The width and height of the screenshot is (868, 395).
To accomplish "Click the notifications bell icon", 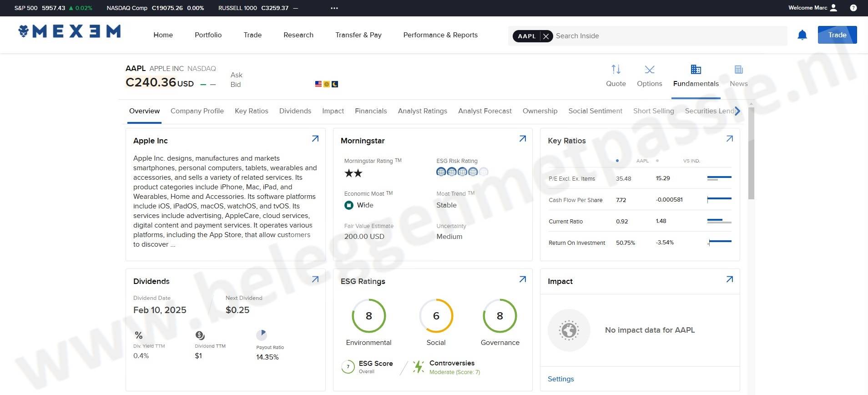I will point(802,35).
